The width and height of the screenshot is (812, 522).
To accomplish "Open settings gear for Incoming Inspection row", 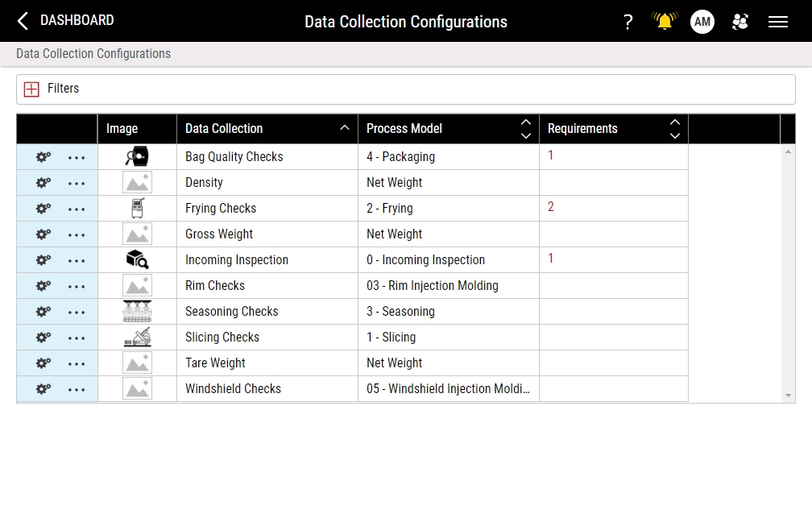I will (x=41, y=260).
